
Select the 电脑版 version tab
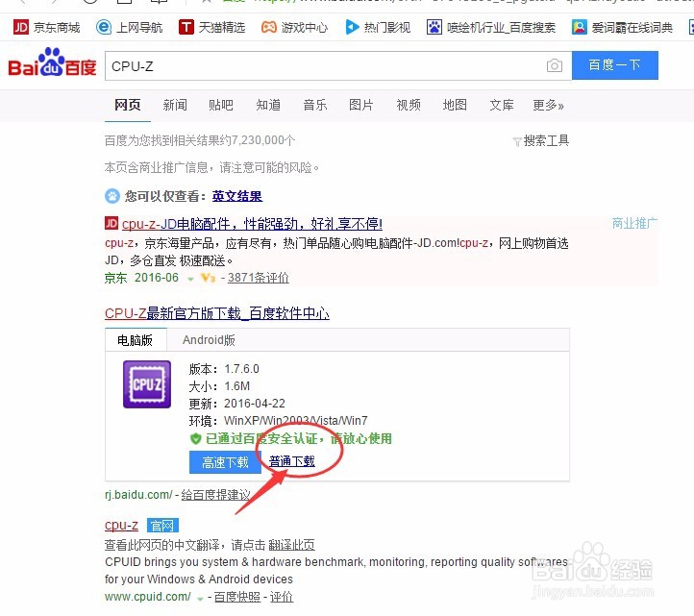point(136,340)
